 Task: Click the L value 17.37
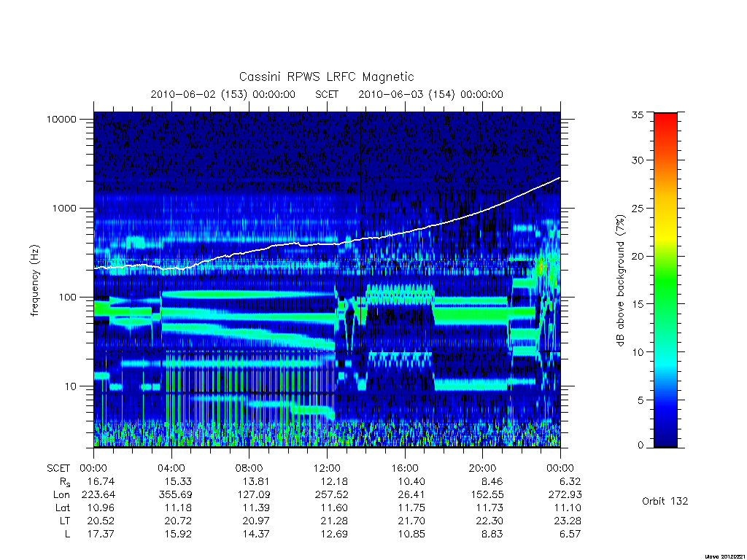[101, 534]
